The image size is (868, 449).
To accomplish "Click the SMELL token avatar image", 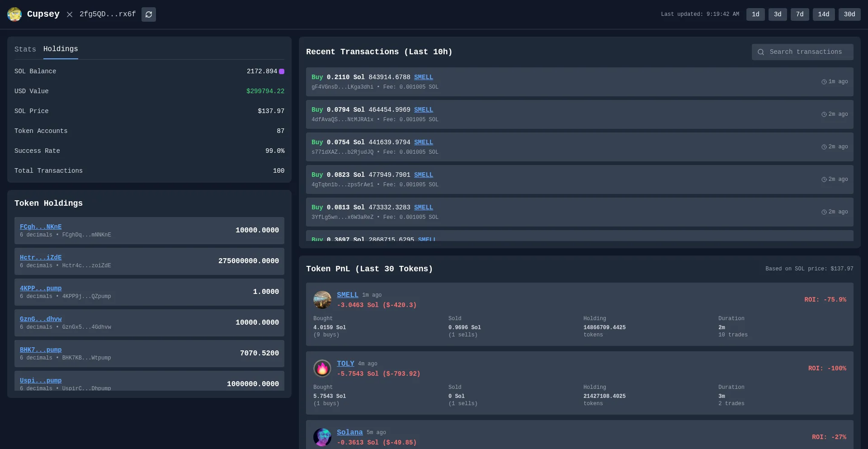I will 322,300.
